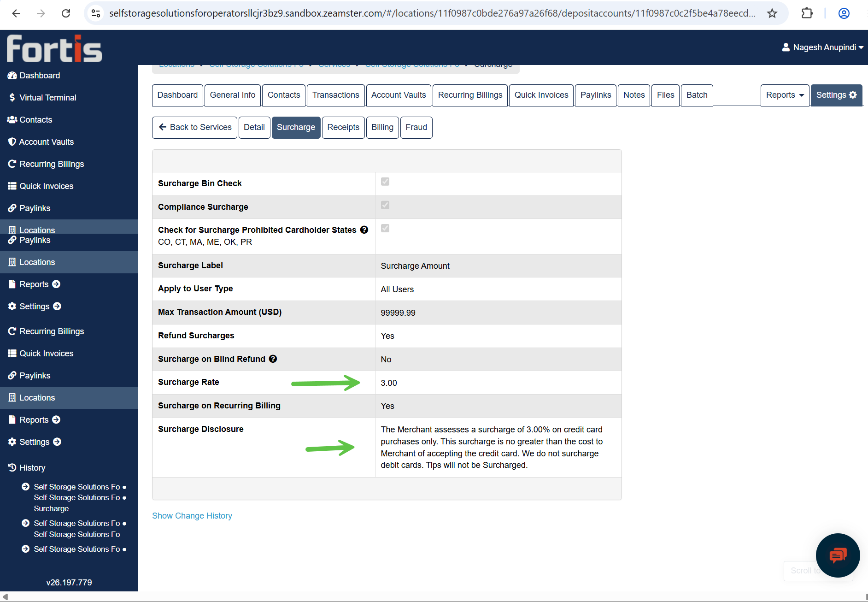Toggle Check for Surcharge Prohibited States checkbox
The height and width of the screenshot is (602, 868).
tap(385, 228)
